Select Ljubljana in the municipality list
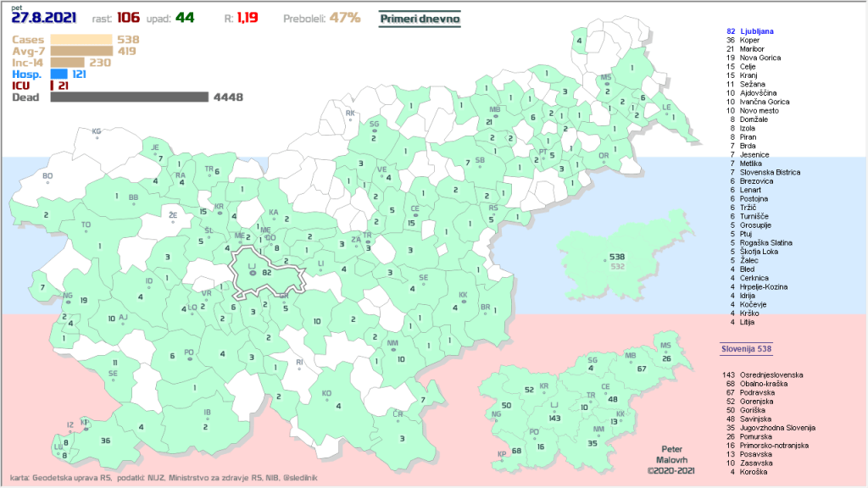 point(749,30)
